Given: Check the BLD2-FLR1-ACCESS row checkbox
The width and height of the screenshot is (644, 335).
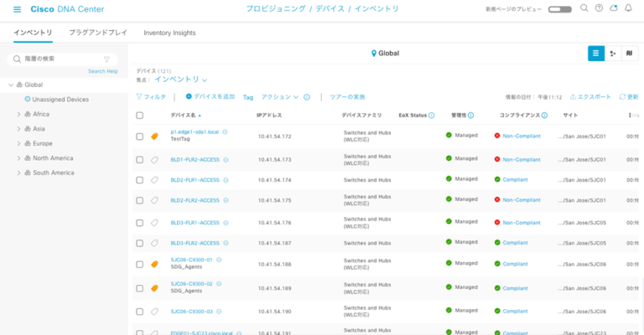Looking at the screenshot, I should point(140,180).
